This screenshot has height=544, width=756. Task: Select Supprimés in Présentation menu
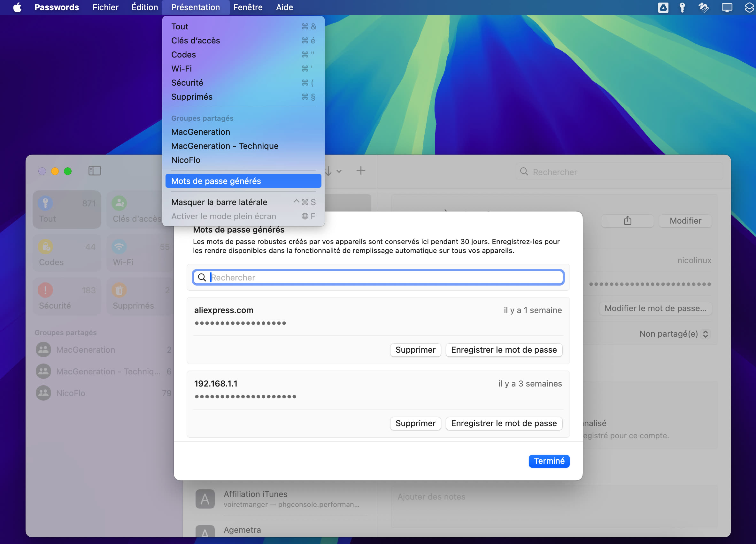point(192,97)
